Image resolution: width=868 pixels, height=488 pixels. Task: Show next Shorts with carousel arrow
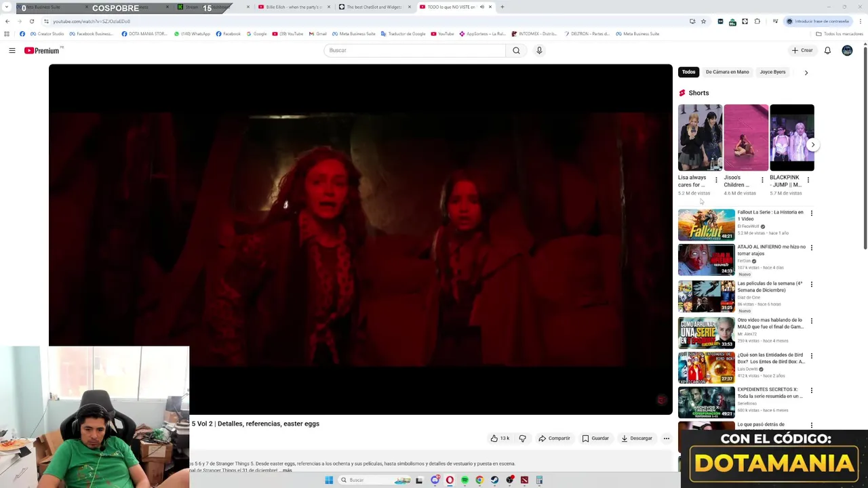(x=812, y=144)
